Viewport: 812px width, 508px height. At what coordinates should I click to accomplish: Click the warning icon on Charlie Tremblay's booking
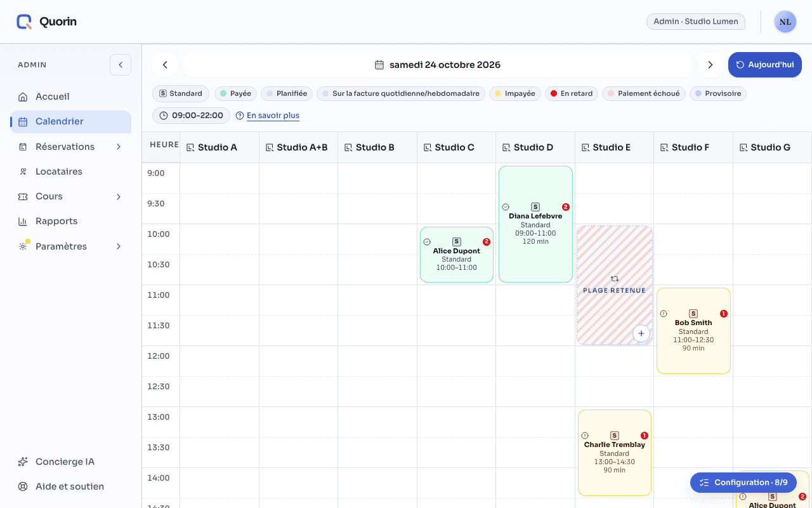pos(585,436)
